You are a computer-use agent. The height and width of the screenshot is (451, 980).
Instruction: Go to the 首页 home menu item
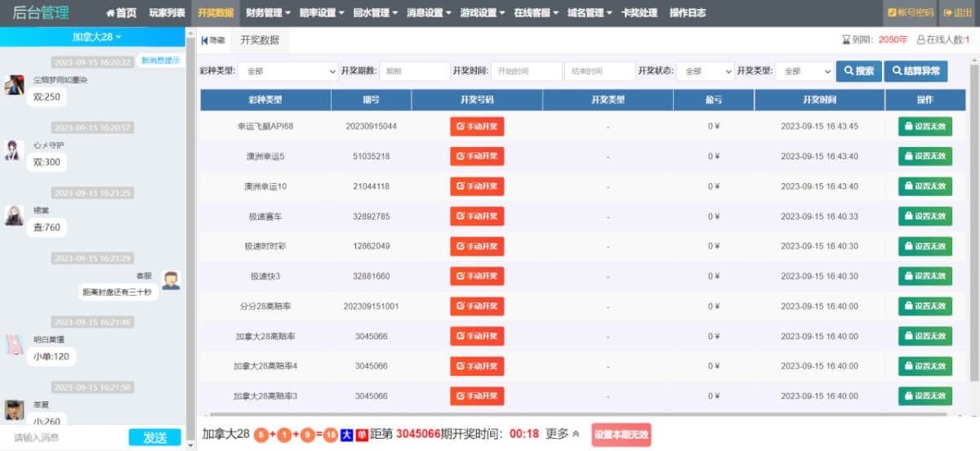(121, 13)
